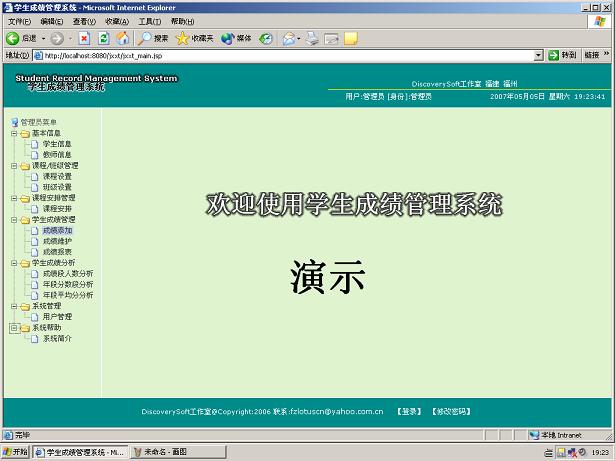This screenshot has height=461, width=615.
Task: Open the 查看(V) menu
Action: [x=84, y=21]
